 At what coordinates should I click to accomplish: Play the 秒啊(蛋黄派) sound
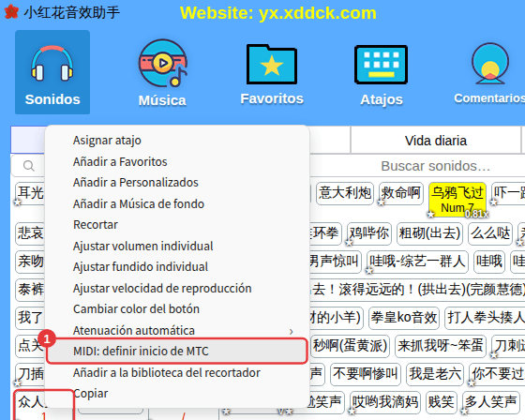click(x=350, y=346)
